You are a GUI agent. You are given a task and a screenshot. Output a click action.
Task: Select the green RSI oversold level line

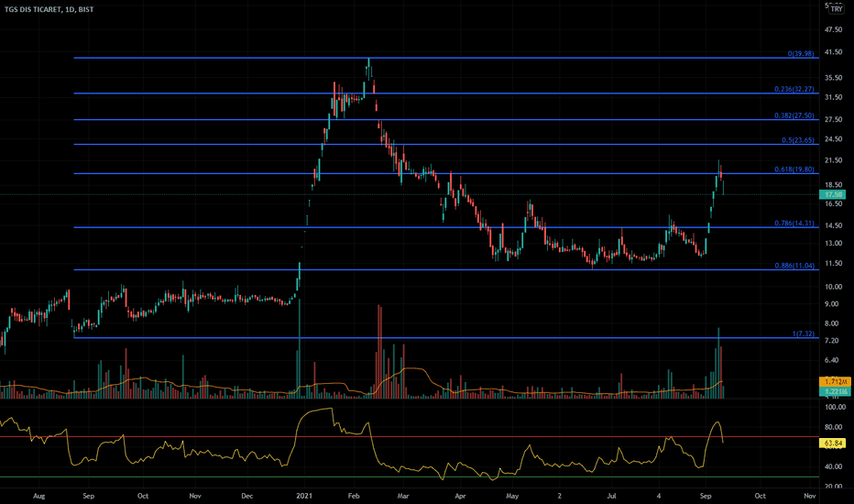pos(410,477)
